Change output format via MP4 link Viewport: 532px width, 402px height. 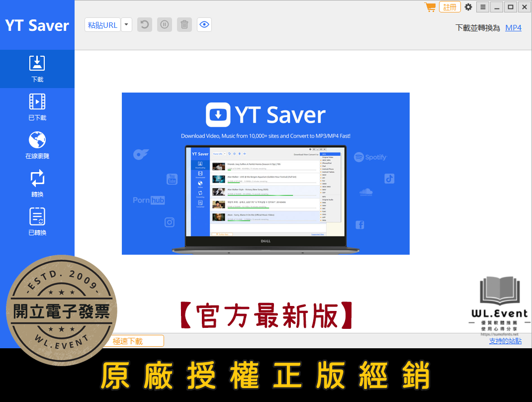[513, 28]
